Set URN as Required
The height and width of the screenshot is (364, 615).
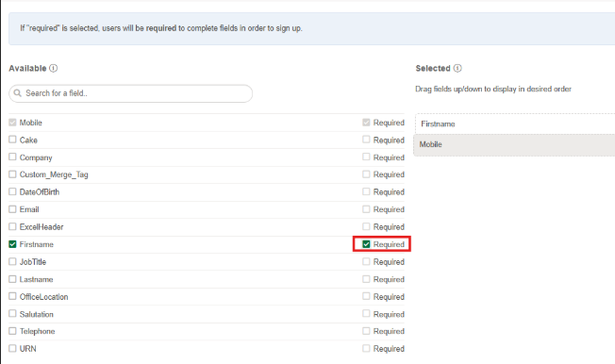tap(366, 348)
